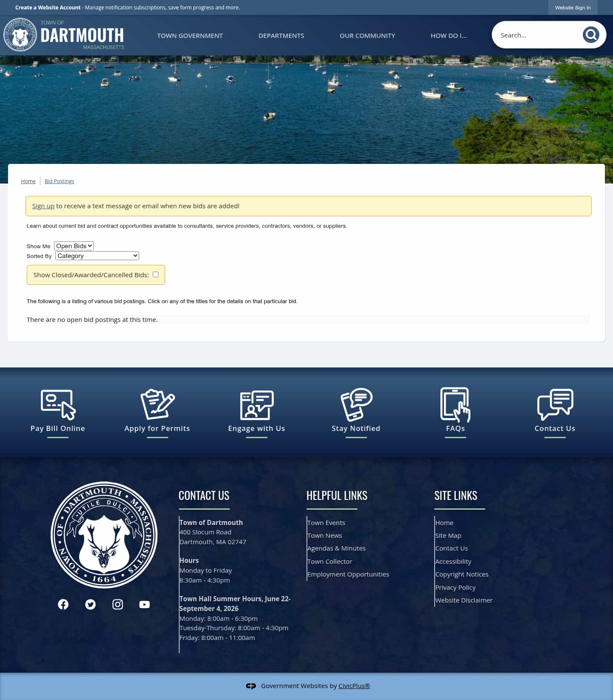This screenshot has width=613, height=700.
Task: Click the CivicPlus logo icon in footer
Action: point(251,686)
